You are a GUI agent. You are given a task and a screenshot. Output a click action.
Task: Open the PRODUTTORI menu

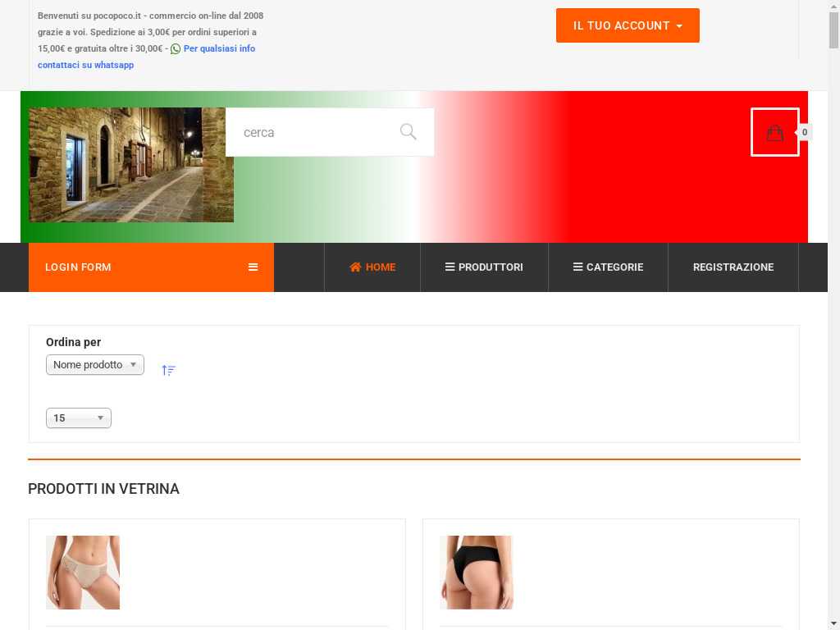[484, 267]
